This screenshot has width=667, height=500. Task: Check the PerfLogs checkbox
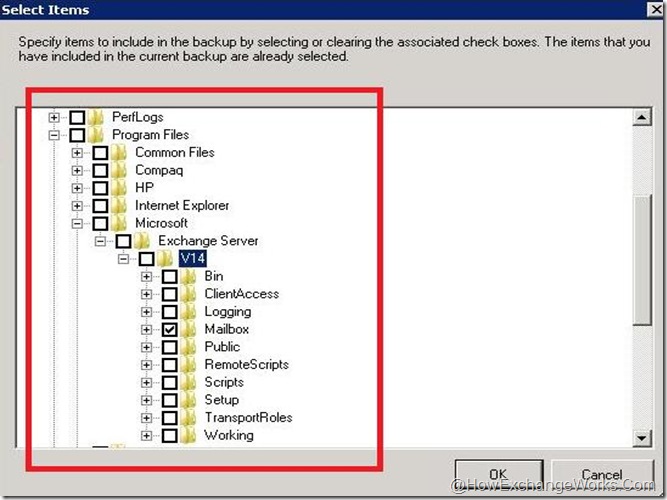click(77, 117)
